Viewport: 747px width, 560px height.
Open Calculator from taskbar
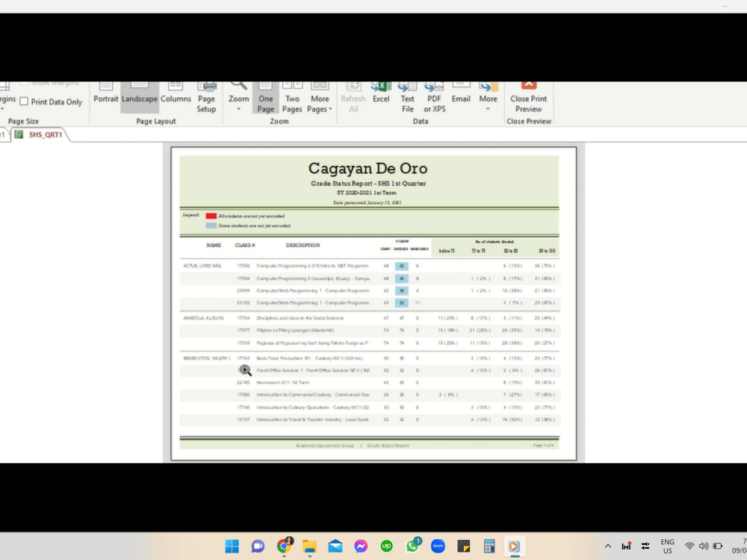[x=489, y=547]
